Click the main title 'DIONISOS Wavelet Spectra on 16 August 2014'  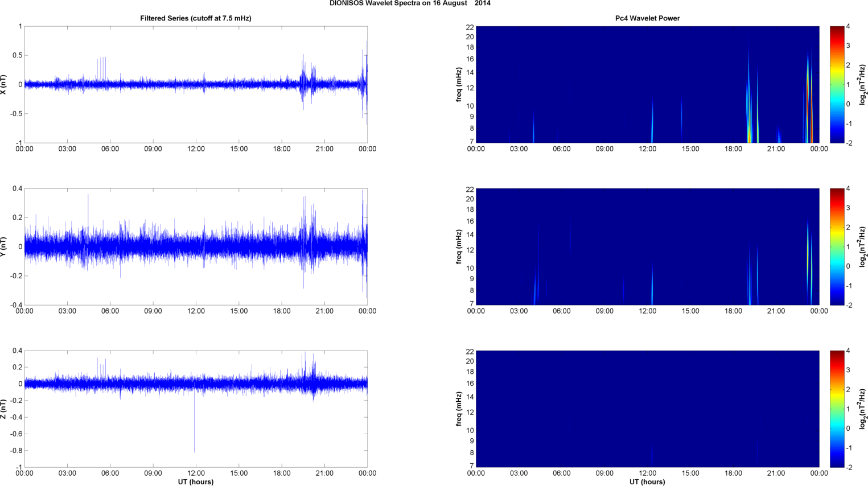click(410, 3)
